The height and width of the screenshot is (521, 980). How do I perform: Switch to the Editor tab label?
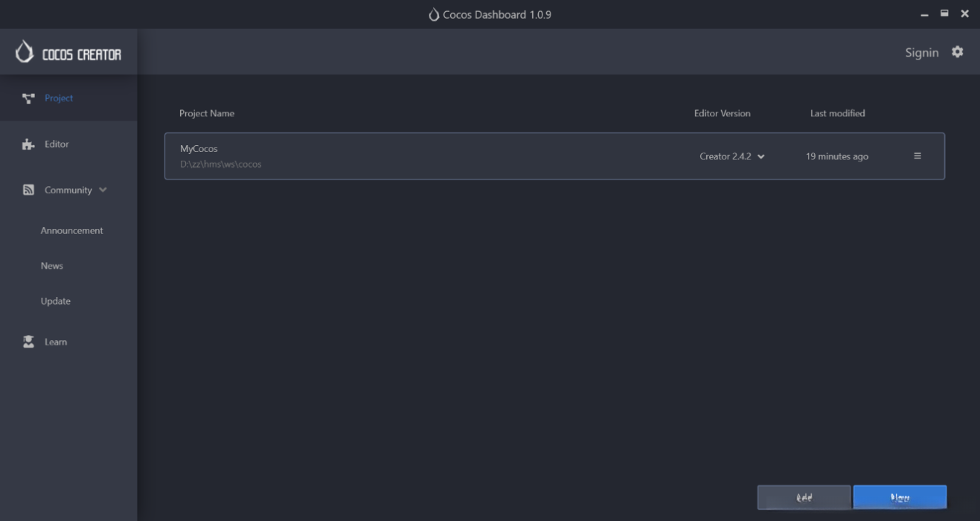coord(57,144)
